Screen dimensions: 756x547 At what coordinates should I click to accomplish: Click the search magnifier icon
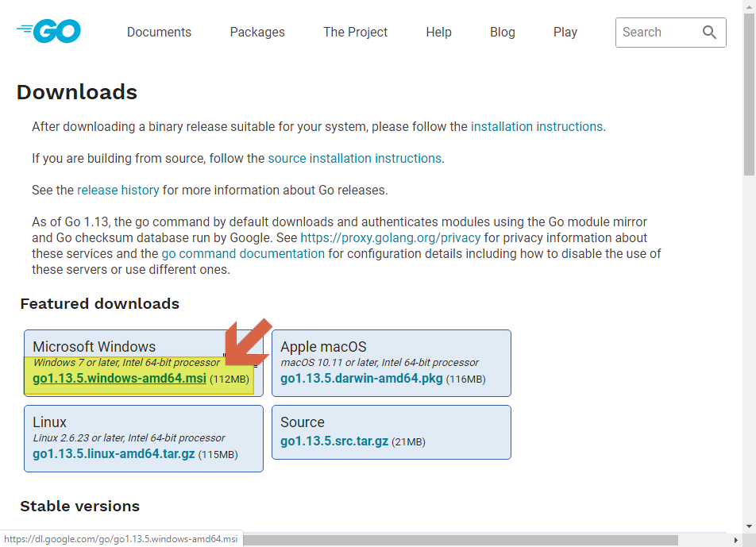click(x=708, y=33)
